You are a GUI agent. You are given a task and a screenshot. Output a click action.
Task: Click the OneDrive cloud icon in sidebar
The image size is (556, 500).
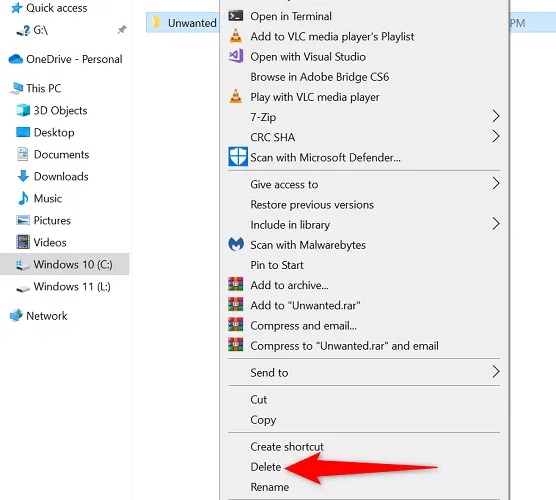click(x=16, y=59)
